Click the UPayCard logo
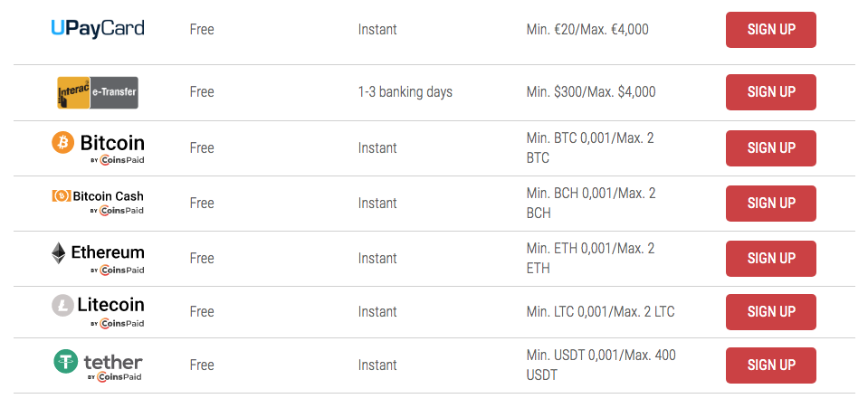The width and height of the screenshot is (868, 408). tap(98, 29)
